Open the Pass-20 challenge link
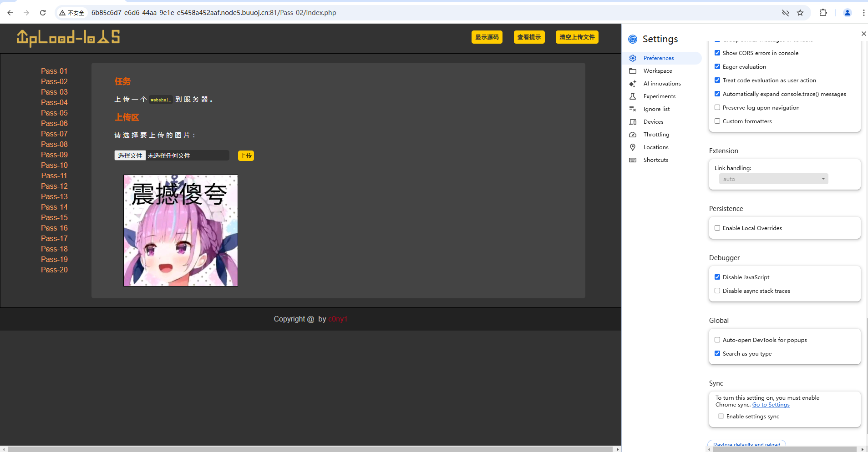Viewport: 868px width, 452px height. (54, 270)
